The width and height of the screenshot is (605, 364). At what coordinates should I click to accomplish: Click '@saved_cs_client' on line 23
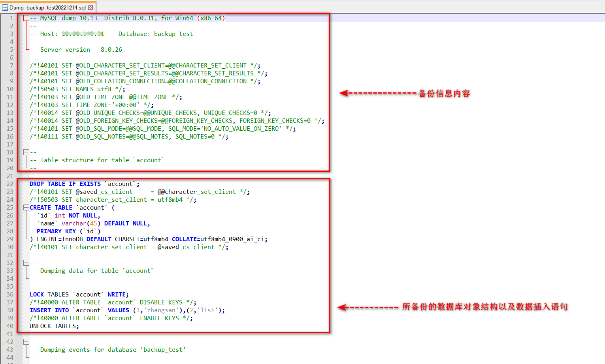tap(104, 192)
